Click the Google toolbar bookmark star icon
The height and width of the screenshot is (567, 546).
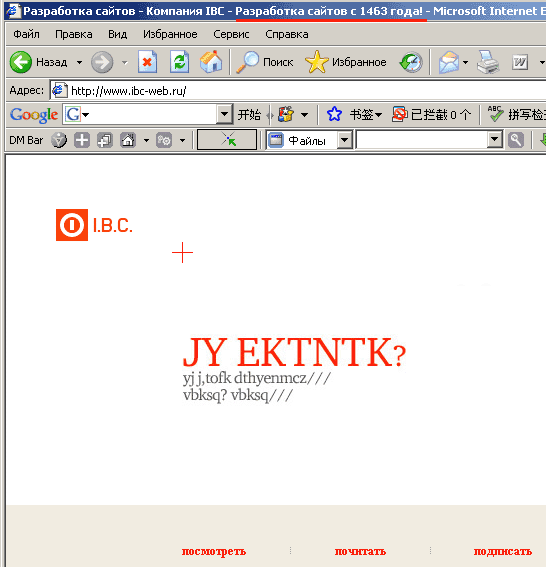tap(334, 114)
